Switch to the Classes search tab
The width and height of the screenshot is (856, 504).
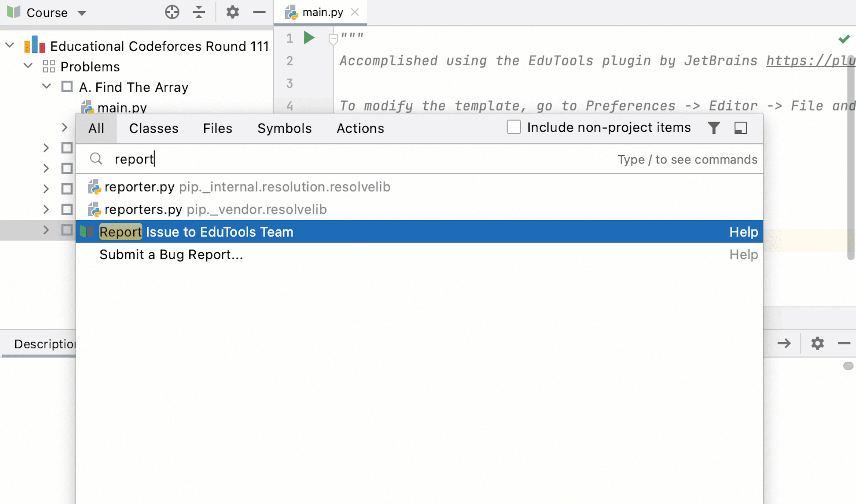[153, 128]
